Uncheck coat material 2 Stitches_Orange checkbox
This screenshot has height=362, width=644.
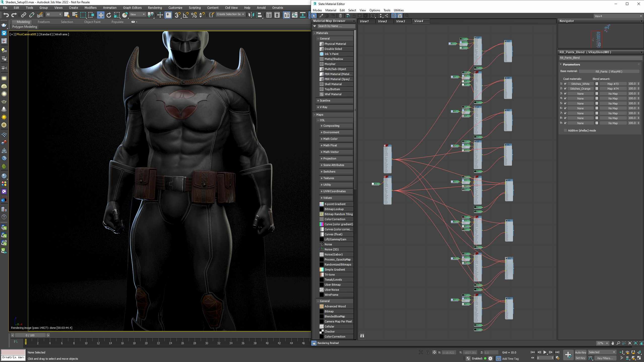click(565, 89)
